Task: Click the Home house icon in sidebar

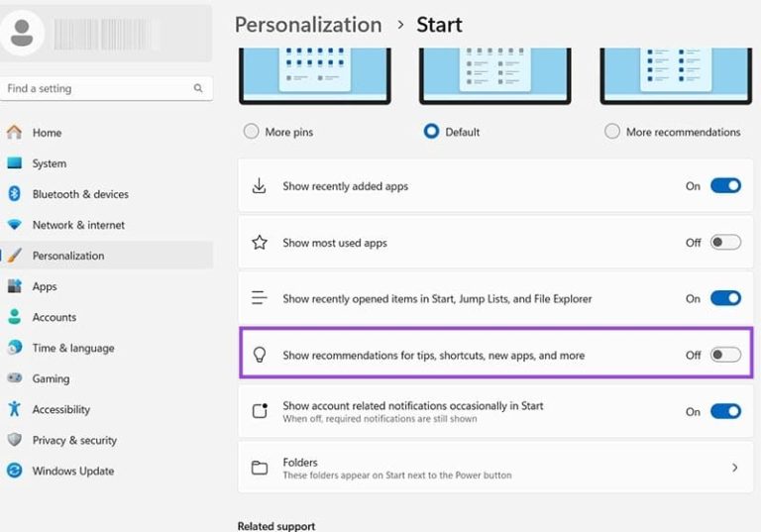Action: coord(15,132)
